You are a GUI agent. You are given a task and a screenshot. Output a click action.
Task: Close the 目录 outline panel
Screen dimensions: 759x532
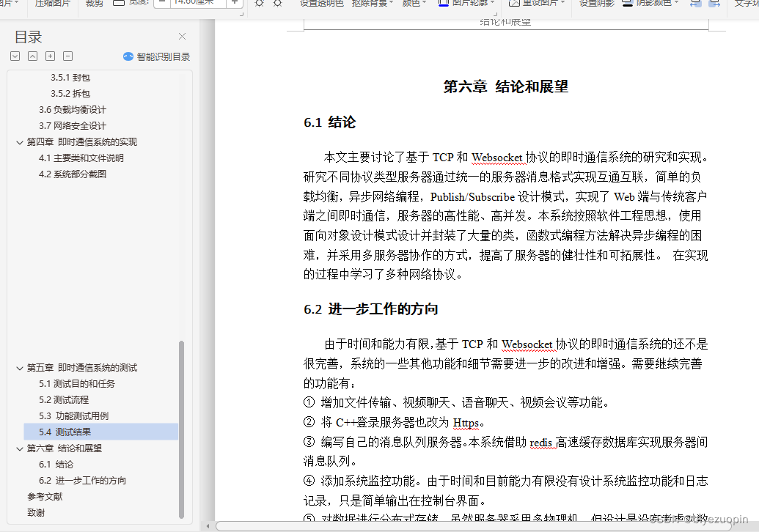[x=182, y=37]
